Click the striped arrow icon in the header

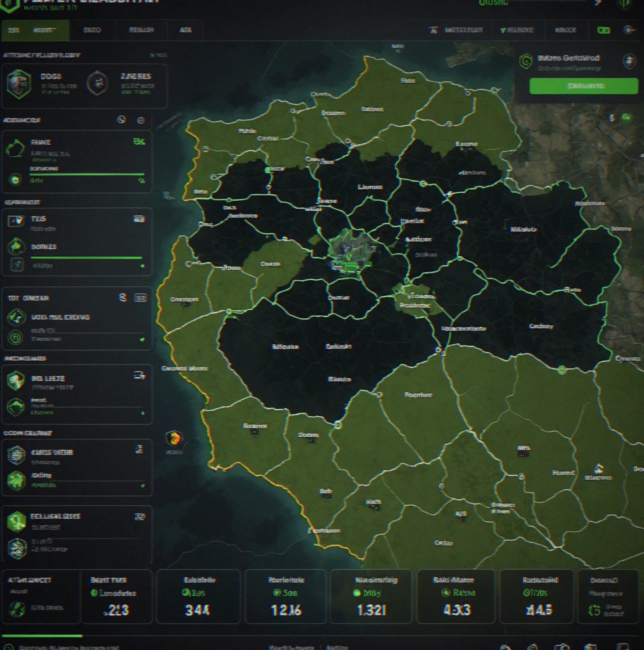point(598,3)
